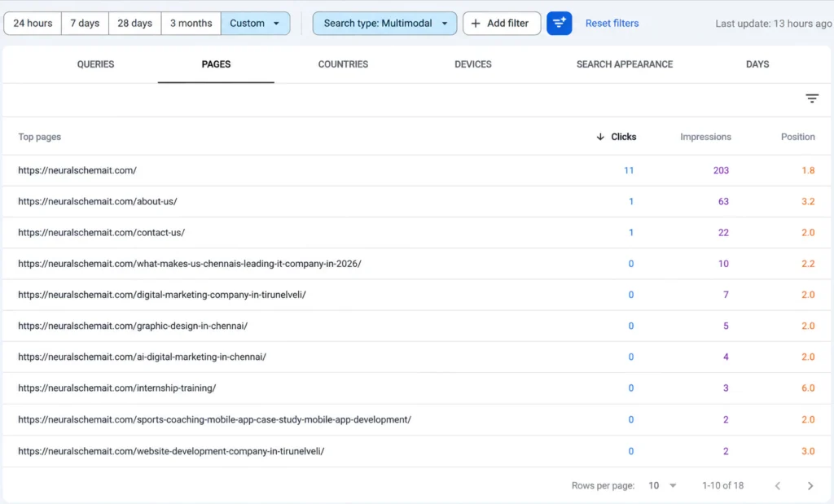Switch to the Countries tab
834x504 pixels.
[x=343, y=64]
